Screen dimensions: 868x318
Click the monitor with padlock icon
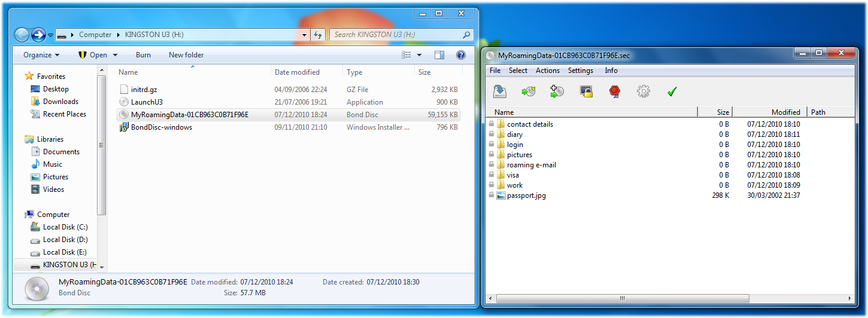[x=586, y=91]
